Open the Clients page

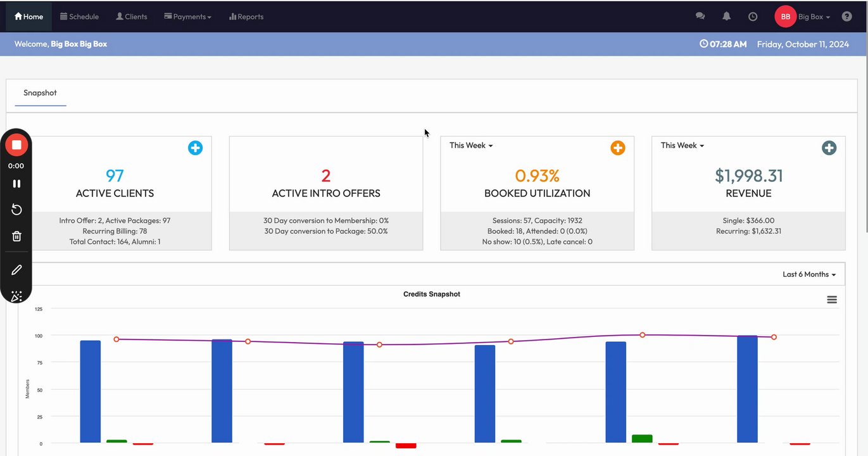coord(131,16)
